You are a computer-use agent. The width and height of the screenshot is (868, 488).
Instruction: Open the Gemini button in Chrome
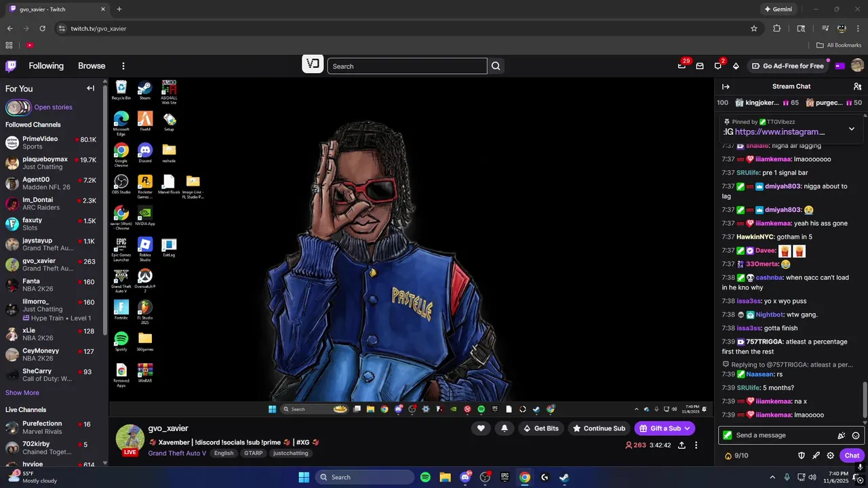pos(778,9)
